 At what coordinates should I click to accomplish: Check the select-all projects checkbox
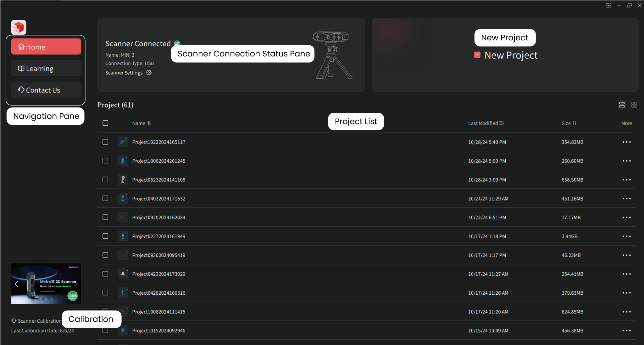click(105, 123)
